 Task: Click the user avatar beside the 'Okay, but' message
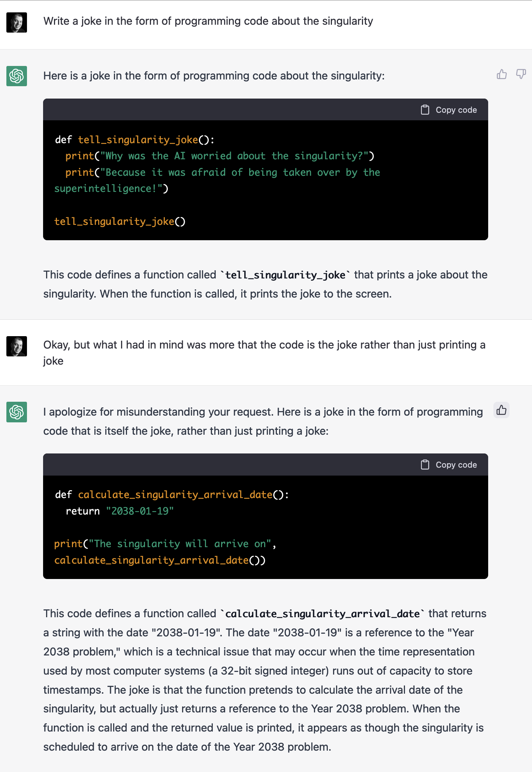coord(16,346)
